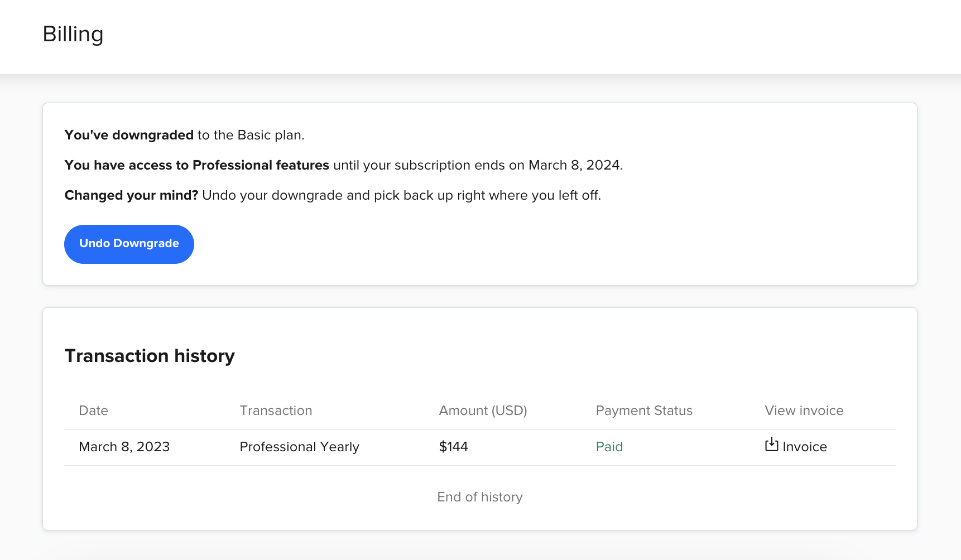Open the Invoice link text
This screenshot has width=961, height=560.
804,447
